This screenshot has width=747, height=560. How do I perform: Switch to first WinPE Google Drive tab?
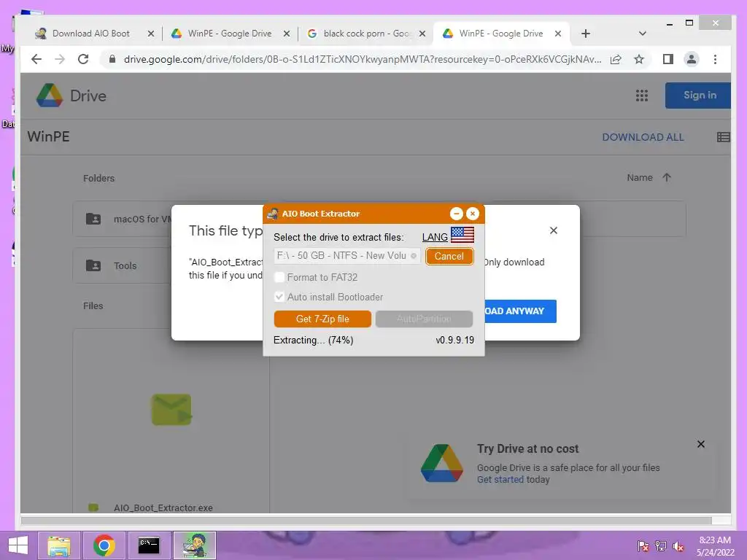click(230, 34)
